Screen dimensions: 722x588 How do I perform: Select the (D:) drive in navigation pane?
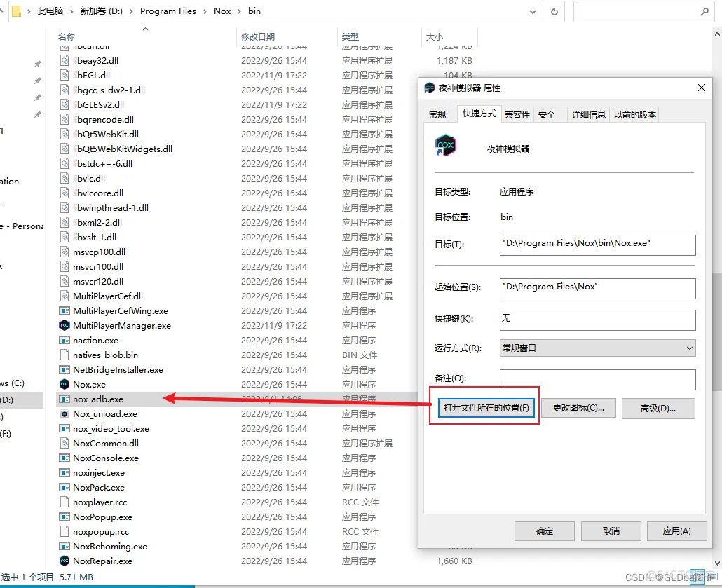21,399
